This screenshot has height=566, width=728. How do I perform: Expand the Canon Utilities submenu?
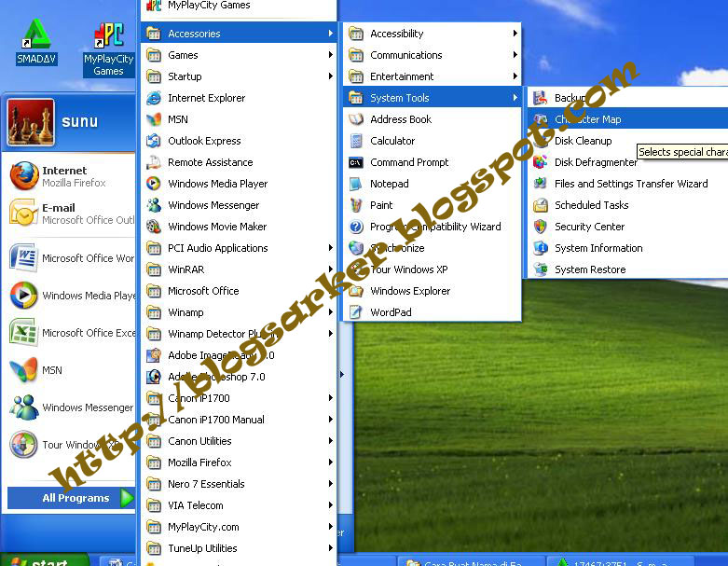pyautogui.click(x=239, y=441)
